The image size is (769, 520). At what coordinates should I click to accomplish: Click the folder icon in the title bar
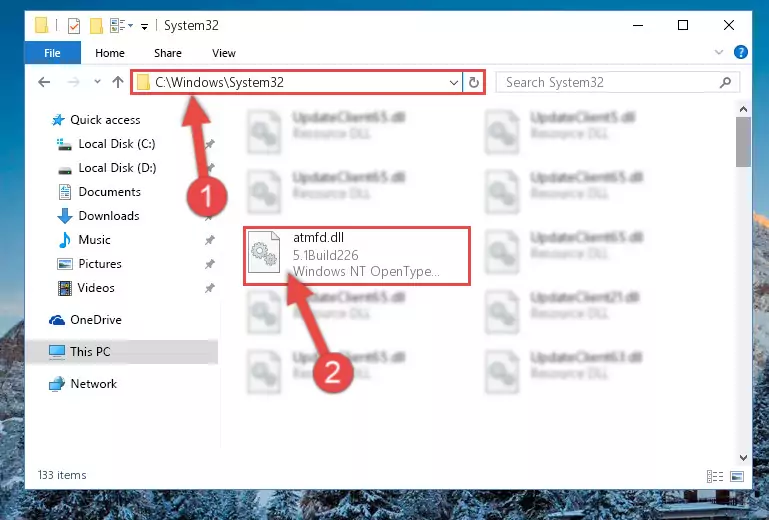click(42, 25)
